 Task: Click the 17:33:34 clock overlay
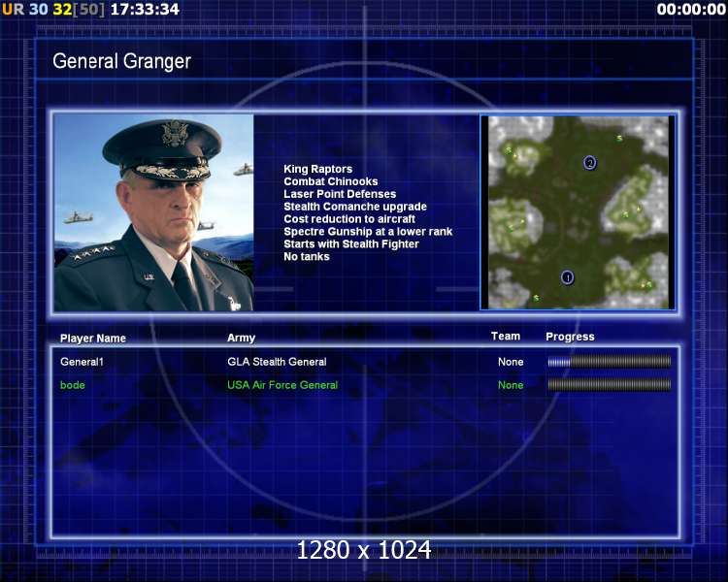pyautogui.click(x=145, y=10)
